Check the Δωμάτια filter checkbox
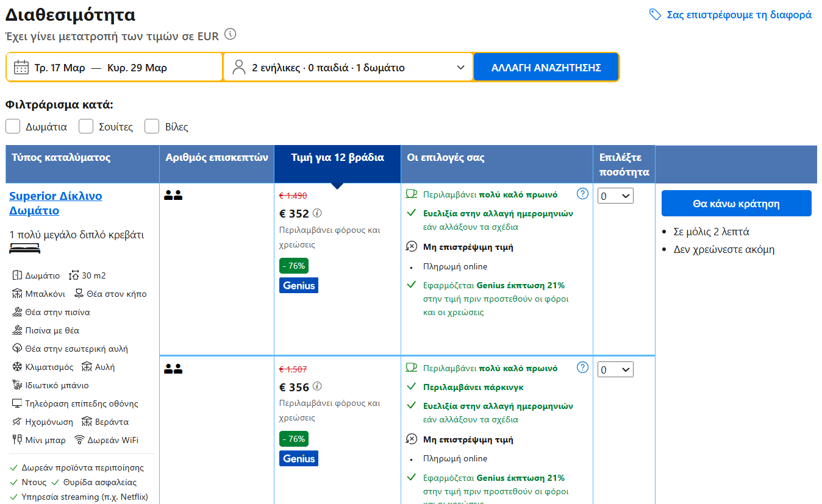Viewport: 822px width, 504px height. pyautogui.click(x=13, y=126)
